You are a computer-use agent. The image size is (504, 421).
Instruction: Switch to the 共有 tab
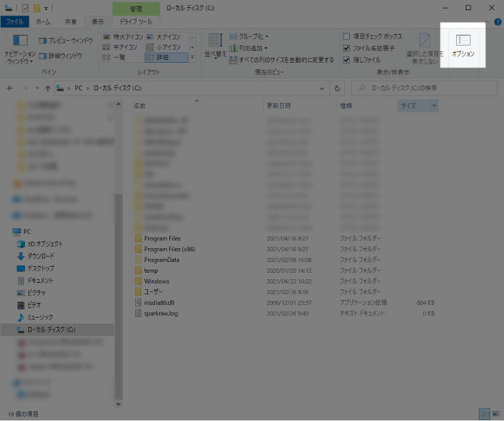(x=71, y=22)
